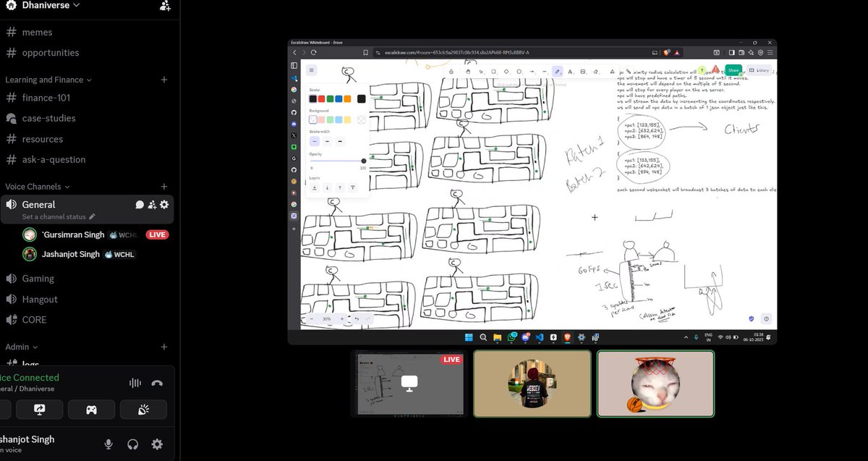Select blue stroke color swatch in Excalidraw
This screenshot has width=868, height=461.
click(x=339, y=99)
